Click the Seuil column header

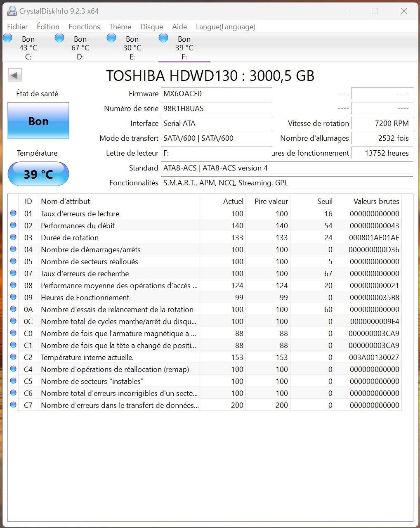313,201
